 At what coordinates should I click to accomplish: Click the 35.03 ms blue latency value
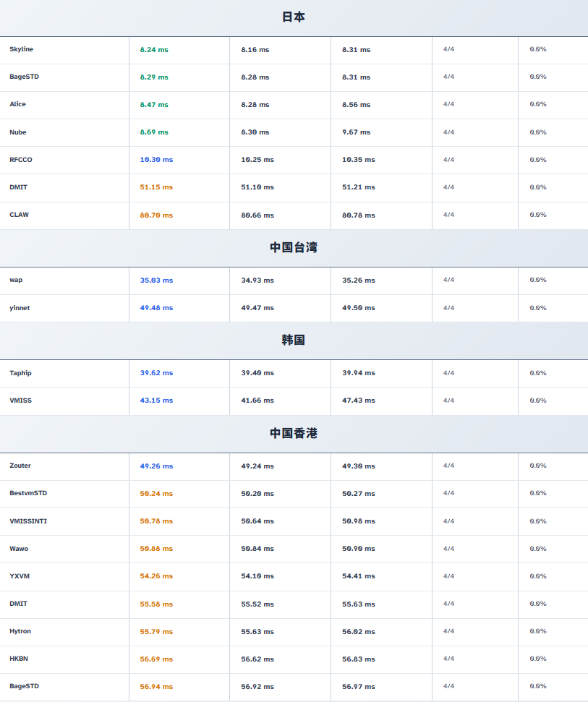pos(156,281)
